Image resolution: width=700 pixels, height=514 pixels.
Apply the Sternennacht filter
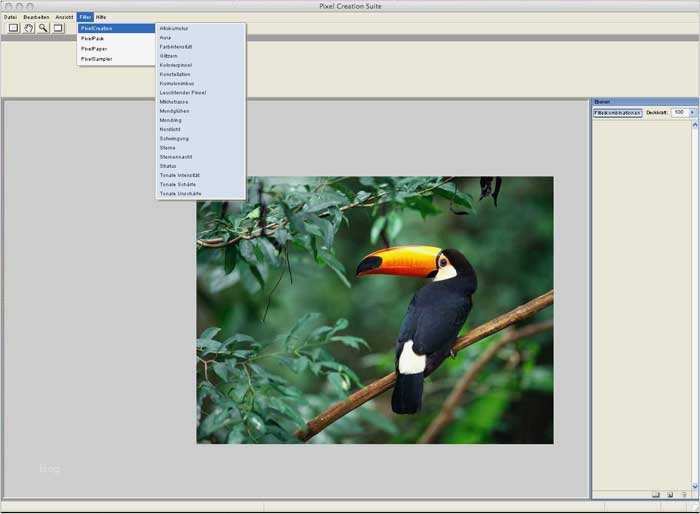[175, 156]
